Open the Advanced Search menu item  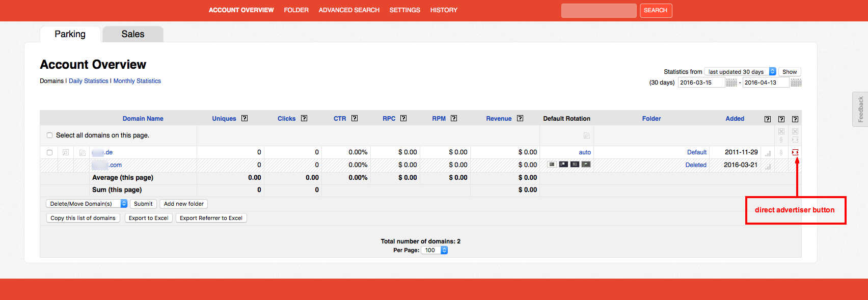(349, 10)
